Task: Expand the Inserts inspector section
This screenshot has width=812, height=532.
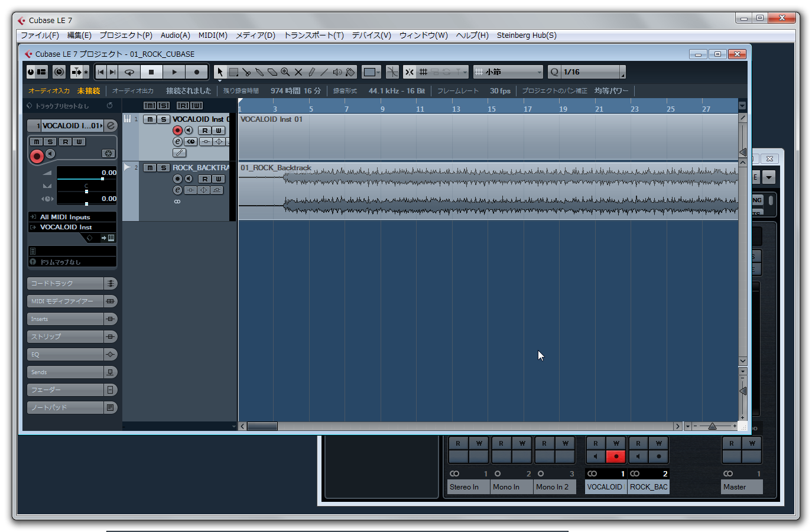Action: tap(72, 319)
